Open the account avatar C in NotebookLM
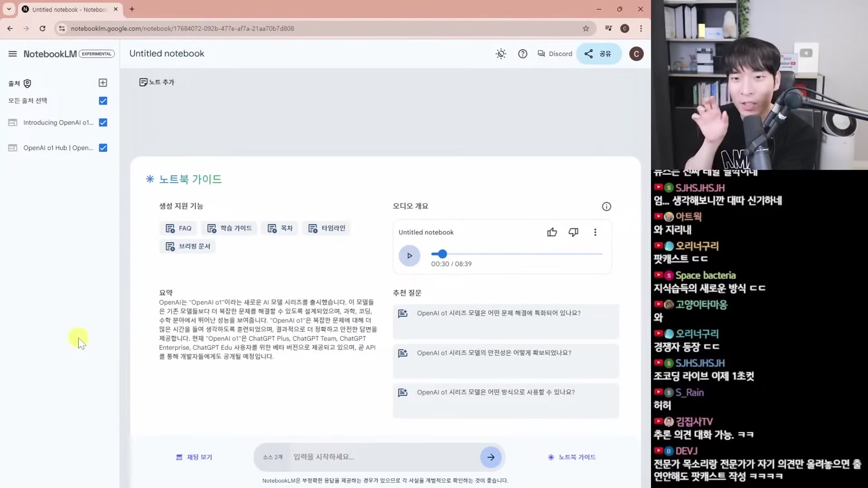 636,54
